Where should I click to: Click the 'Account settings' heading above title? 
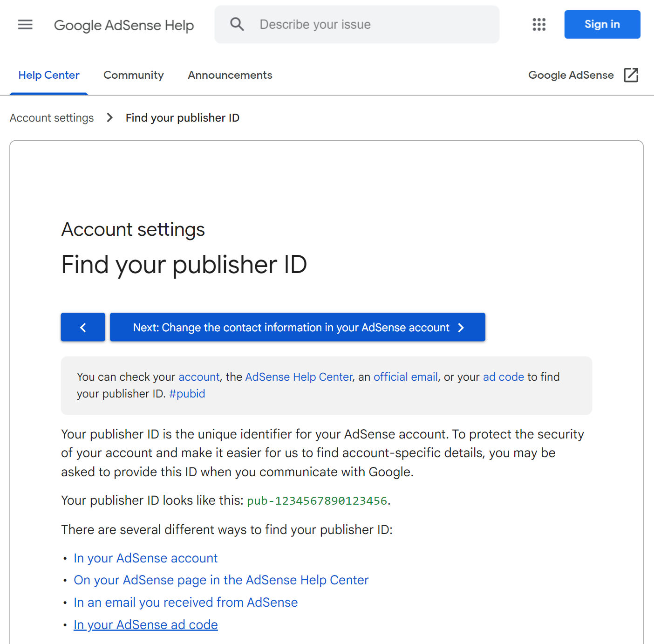point(133,229)
